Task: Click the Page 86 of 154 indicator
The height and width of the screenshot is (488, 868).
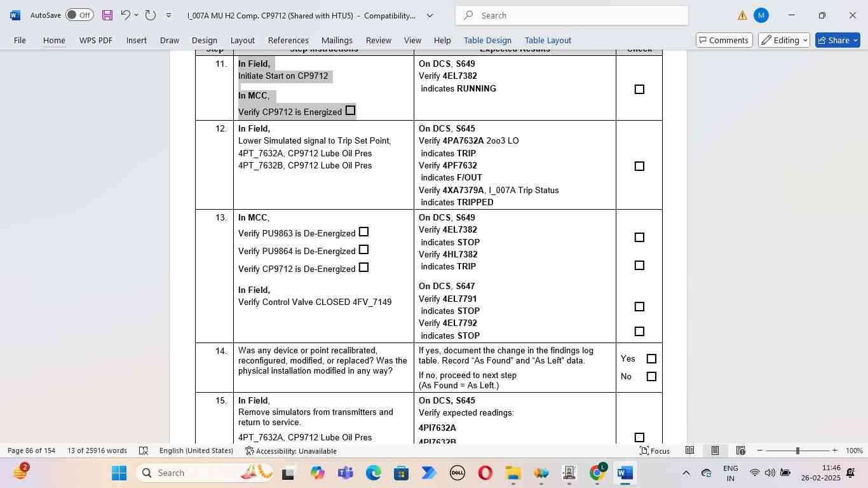Action: pyautogui.click(x=32, y=451)
